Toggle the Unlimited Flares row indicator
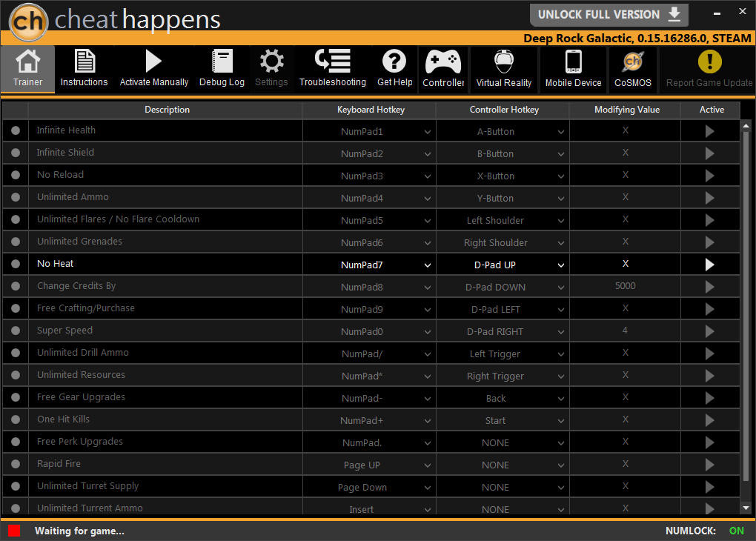756x541 pixels. (x=16, y=219)
